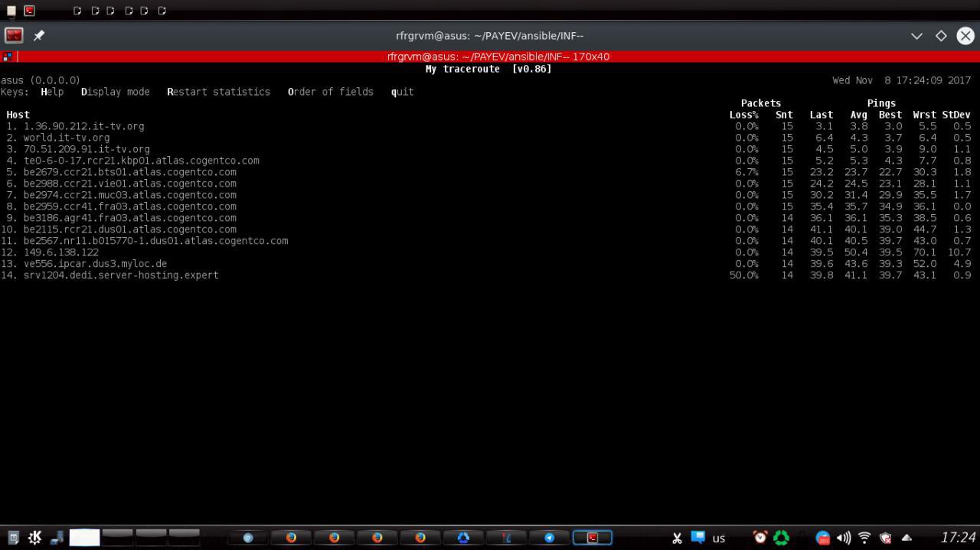
Task: Click 'Display mode' in the keys line
Action: (x=116, y=92)
